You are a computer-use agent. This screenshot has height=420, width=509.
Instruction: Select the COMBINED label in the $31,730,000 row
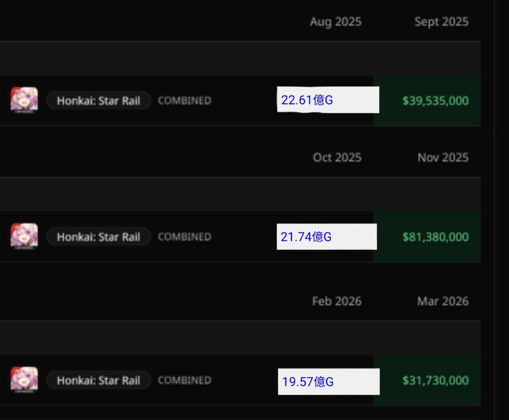tap(185, 381)
